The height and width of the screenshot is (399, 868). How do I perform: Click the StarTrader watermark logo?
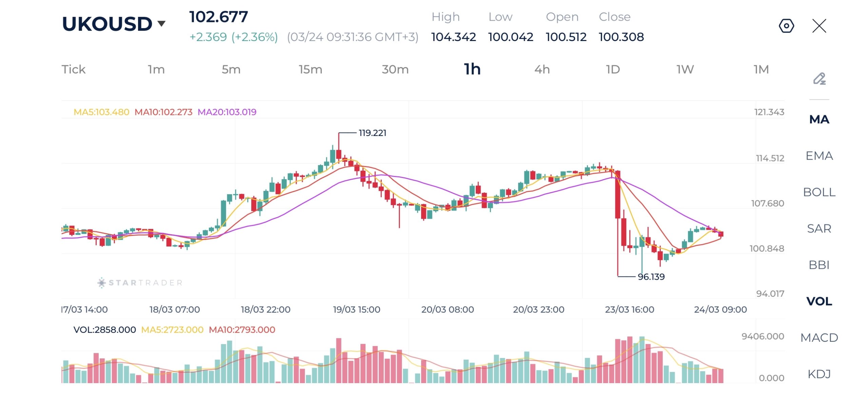click(140, 283)
